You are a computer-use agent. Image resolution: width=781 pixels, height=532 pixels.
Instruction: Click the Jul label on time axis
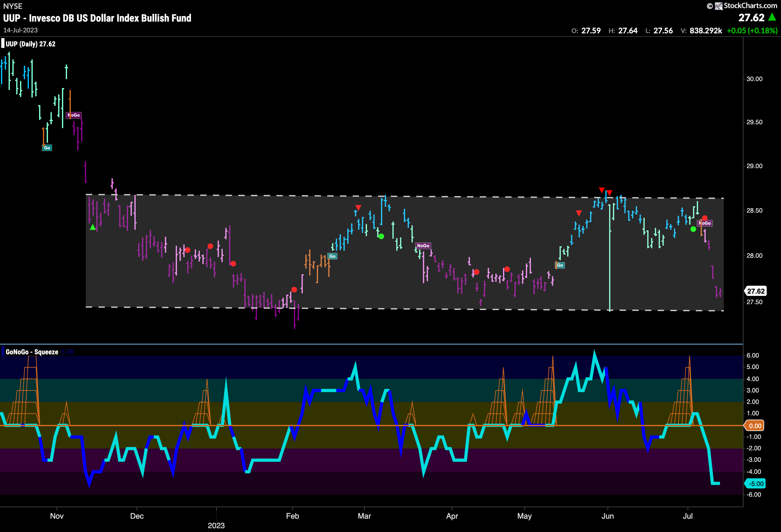[x=688, y=516]
